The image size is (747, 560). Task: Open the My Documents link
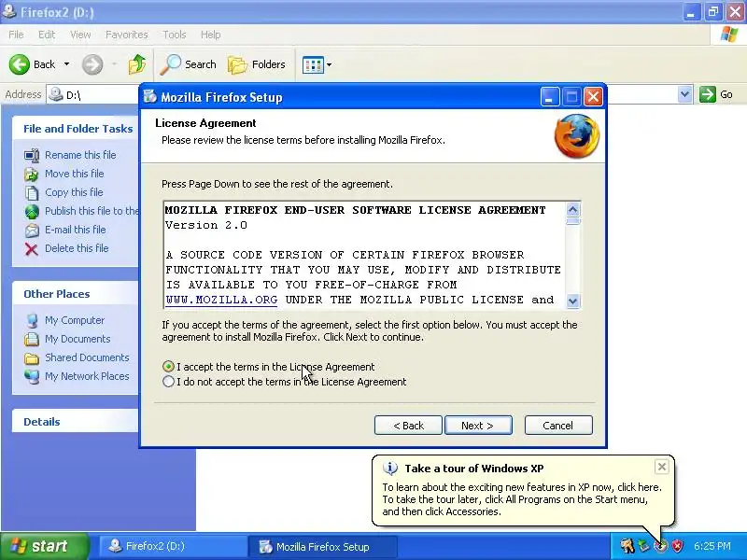point(78,339)
